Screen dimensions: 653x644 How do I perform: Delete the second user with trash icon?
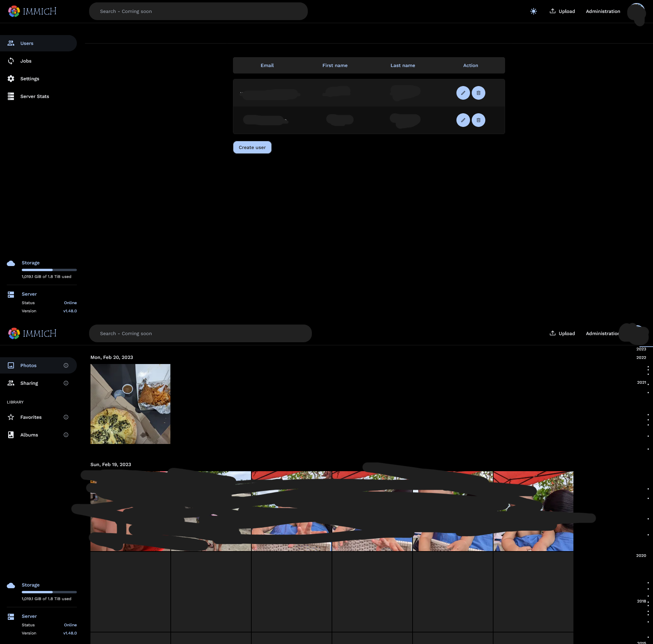click(478, 120)
